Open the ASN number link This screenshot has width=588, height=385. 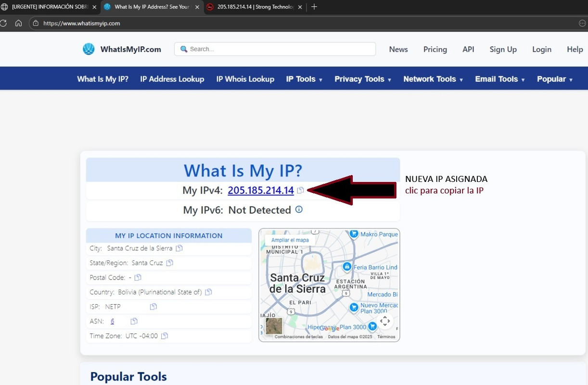(x=112, y=321)
